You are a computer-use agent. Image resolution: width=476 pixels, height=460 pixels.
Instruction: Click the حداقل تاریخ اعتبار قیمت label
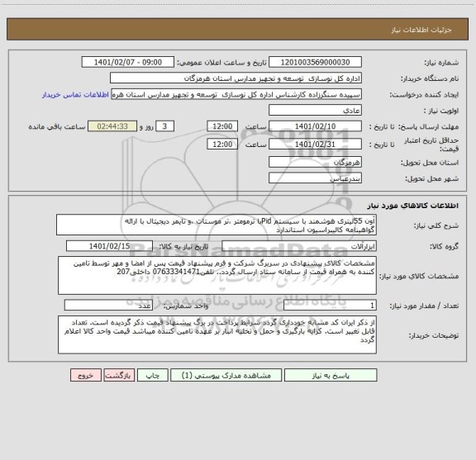431,145
